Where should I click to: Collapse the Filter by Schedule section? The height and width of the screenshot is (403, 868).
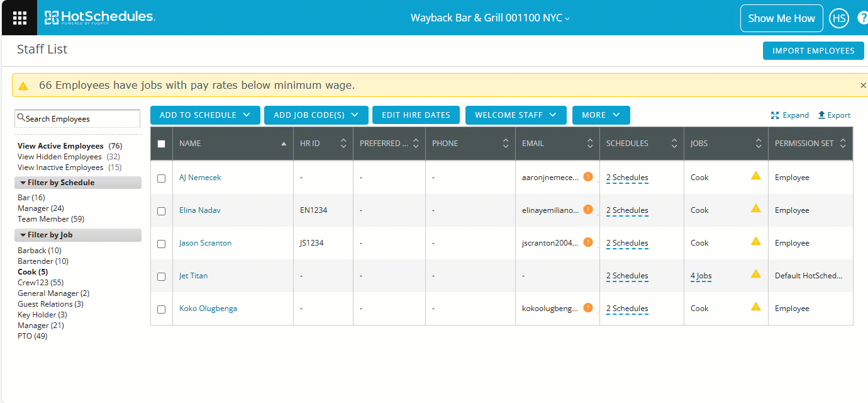(x=78, y=183)
